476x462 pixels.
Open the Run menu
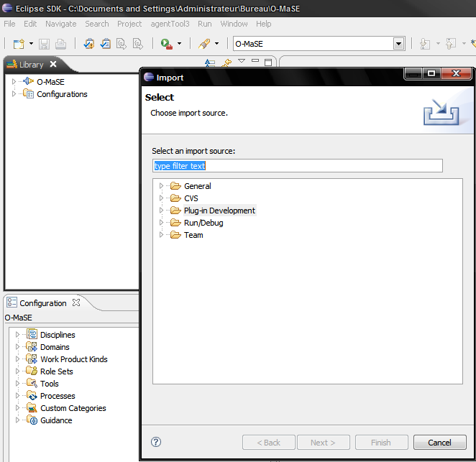205,24
